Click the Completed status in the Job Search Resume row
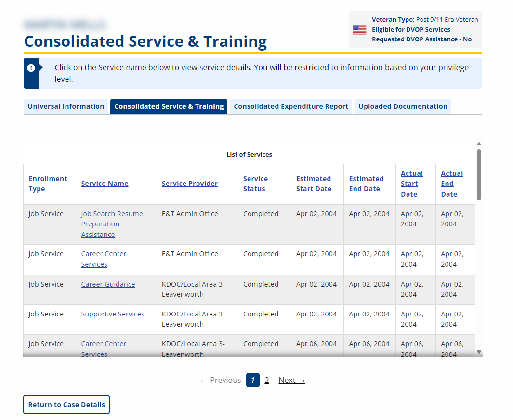Image resolution: width=513 pixels, height=420 pixels. coord(261,214)
